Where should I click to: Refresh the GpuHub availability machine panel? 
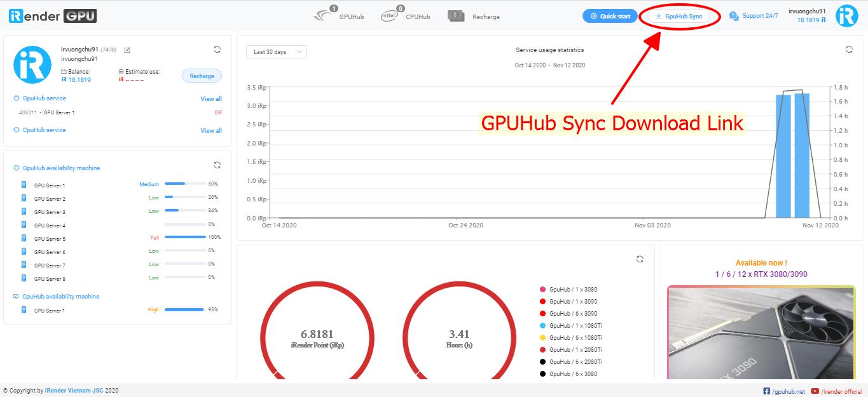pos(217,165)
